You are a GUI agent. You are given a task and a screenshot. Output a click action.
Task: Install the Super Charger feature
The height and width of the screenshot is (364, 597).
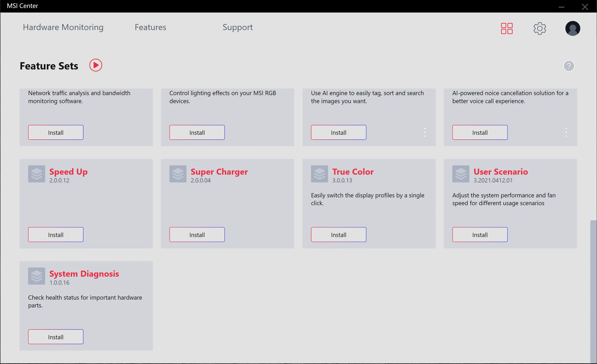point(197,235)
